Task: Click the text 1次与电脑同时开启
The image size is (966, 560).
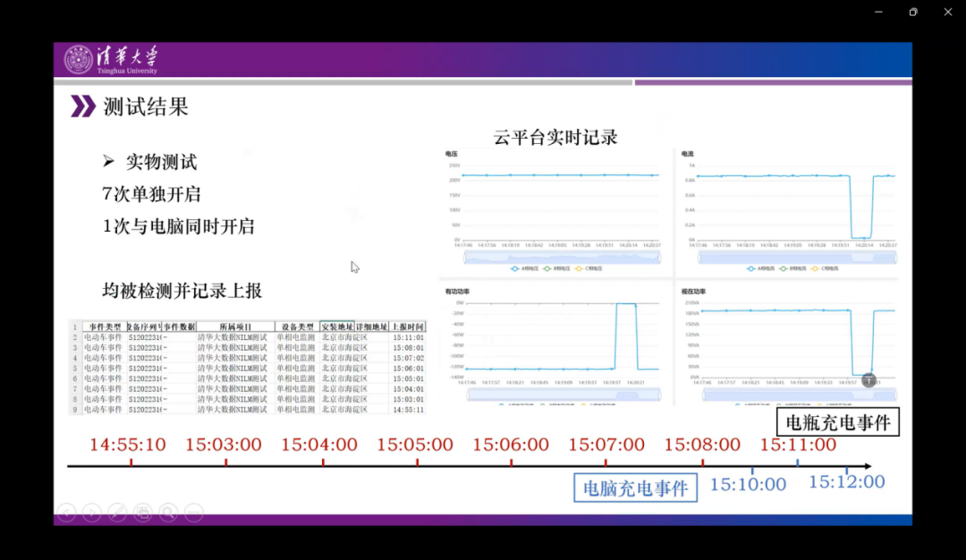Action: (x=178, y=226)
